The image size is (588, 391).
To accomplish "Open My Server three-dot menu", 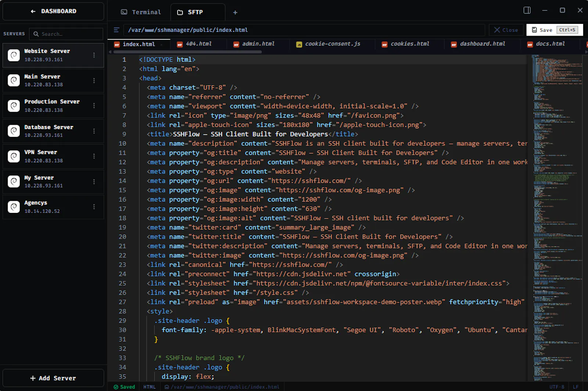I will 94,182.
